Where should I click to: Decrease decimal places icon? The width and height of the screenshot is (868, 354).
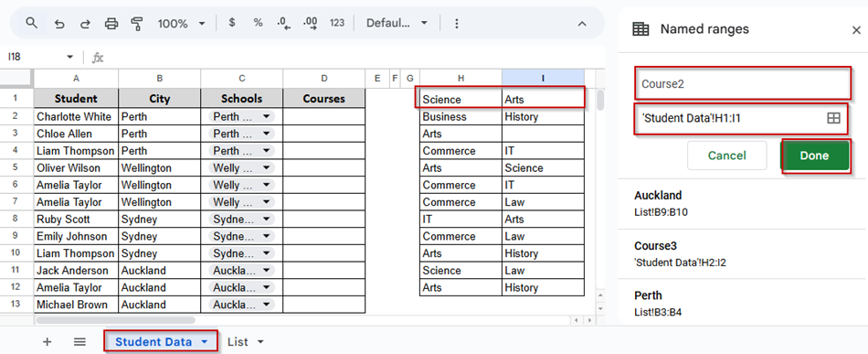(284, 23)
